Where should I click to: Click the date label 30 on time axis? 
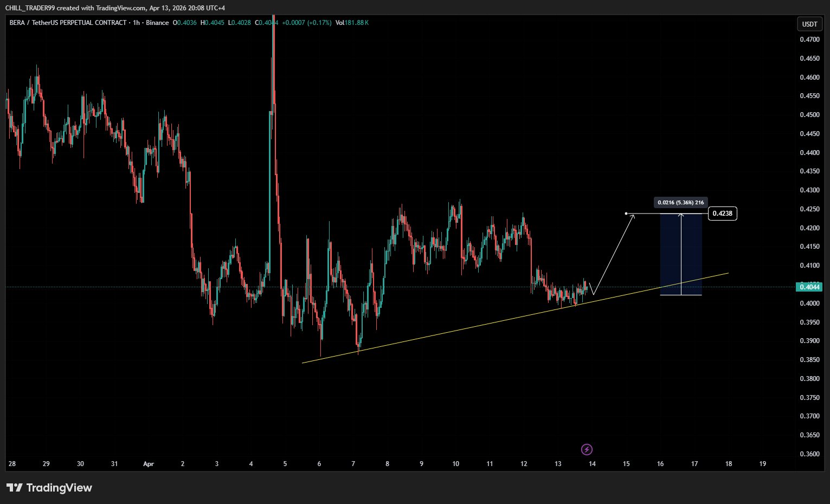tap(80, 464)
